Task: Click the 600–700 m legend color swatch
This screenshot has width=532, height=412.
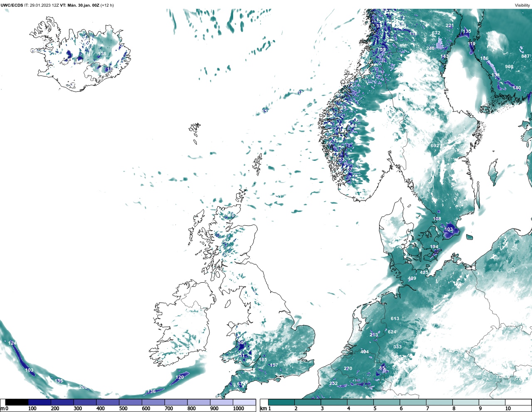Action: (x=153, y=402)
